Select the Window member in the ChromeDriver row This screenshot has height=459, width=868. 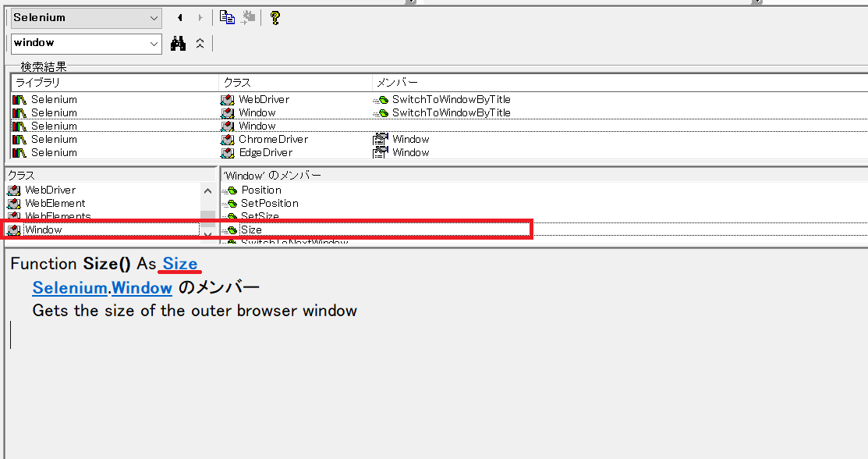tap(411, 139)
